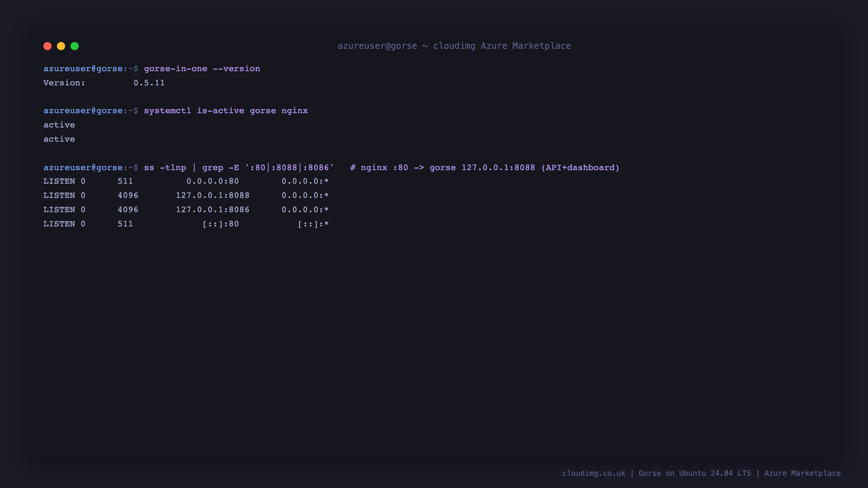Click footer text 'Azure Marketplace'
Screen dimensions: 868x488
(x=803, y=473)
